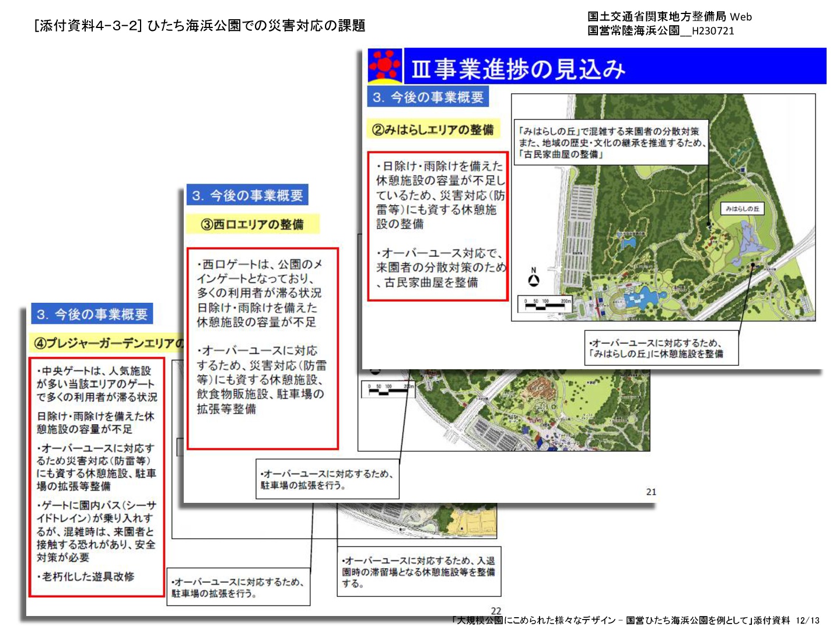Select the blue pond on the park map
This screenshot has height=630, width=840.
[x=642, y=300]
